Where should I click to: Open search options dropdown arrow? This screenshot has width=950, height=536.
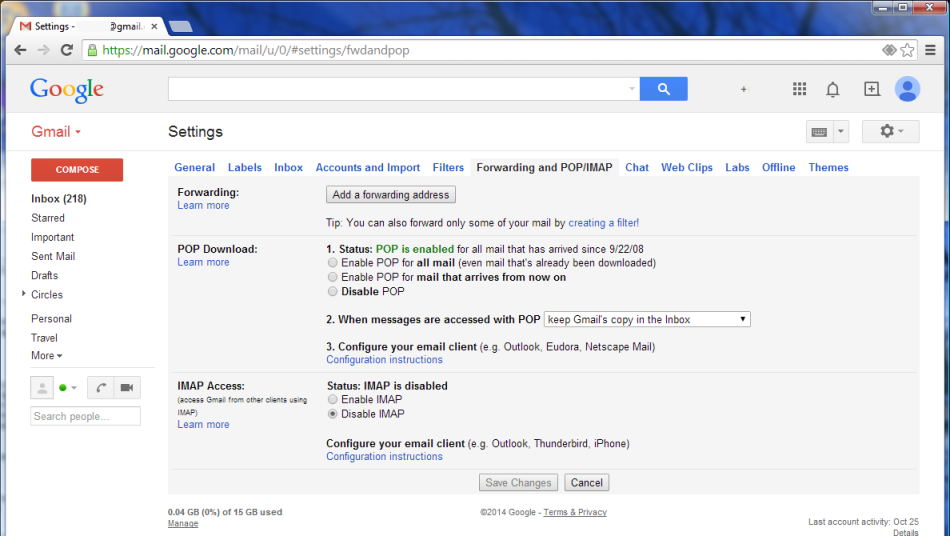click(x=631, y=89)
